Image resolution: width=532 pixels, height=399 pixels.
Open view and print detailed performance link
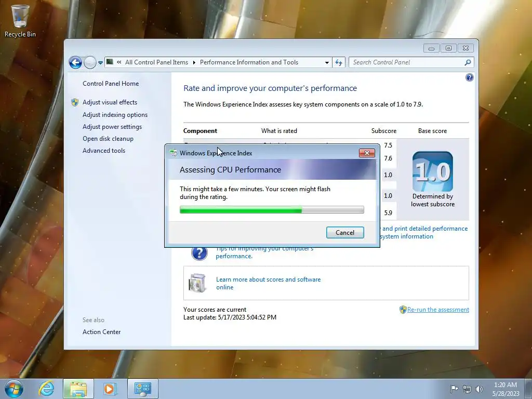pos(424,232)
